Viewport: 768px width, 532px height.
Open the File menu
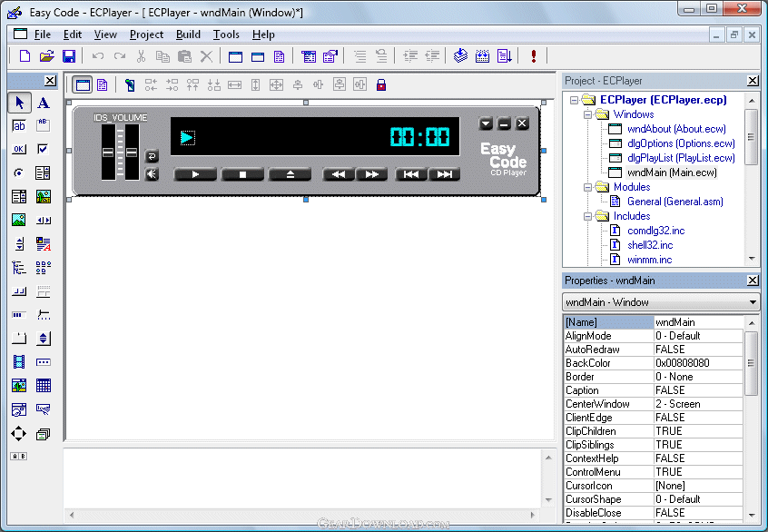[43, 34]
